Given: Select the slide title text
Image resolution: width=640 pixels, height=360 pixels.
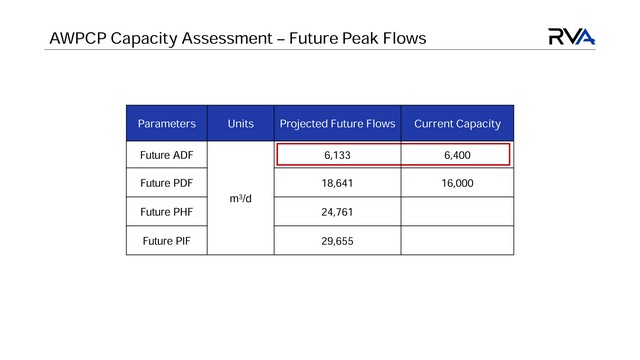Looking at the screenshot, I should click(x=238, y=38).
